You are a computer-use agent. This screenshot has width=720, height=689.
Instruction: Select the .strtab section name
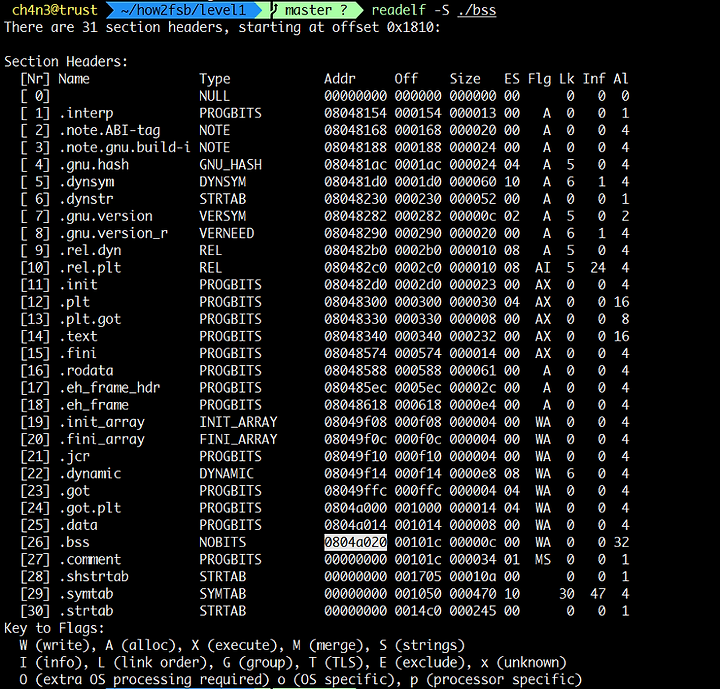[x=86, y=611]
